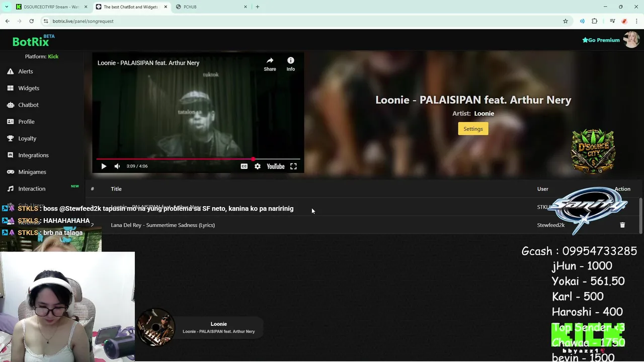Reload the current page
The width and height of the screenshot is (644, 362).
[x=31, y=21]
